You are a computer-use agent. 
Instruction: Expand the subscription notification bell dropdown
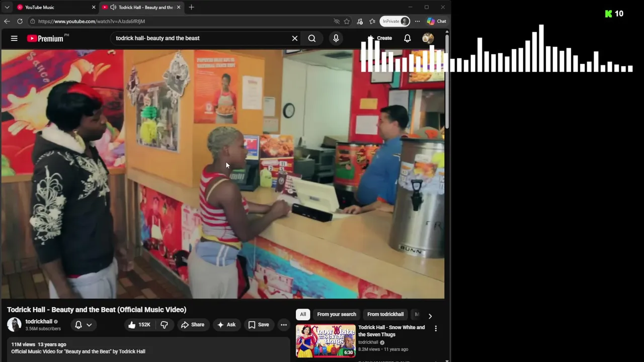84,325
